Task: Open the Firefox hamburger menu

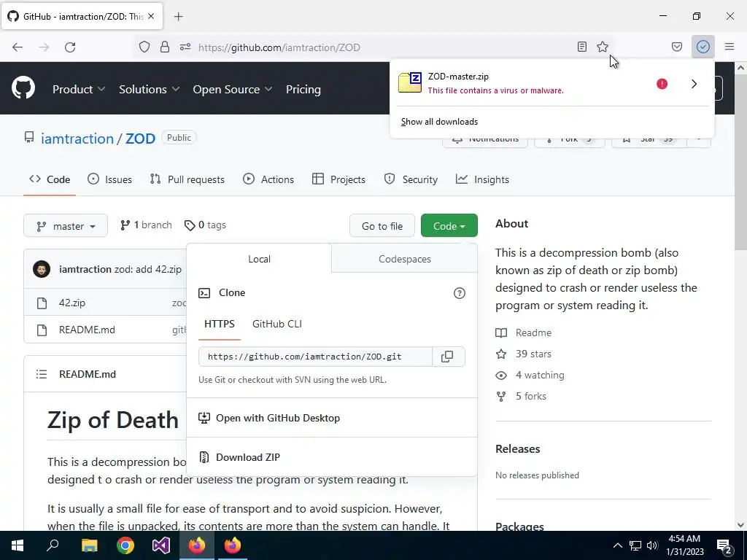Action: pyautogui.click(x=729, y=47)
